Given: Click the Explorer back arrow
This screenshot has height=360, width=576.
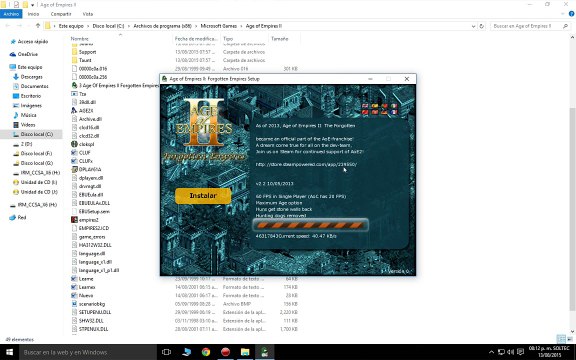Looking at the screenshot, I should (x=8, y=26).
